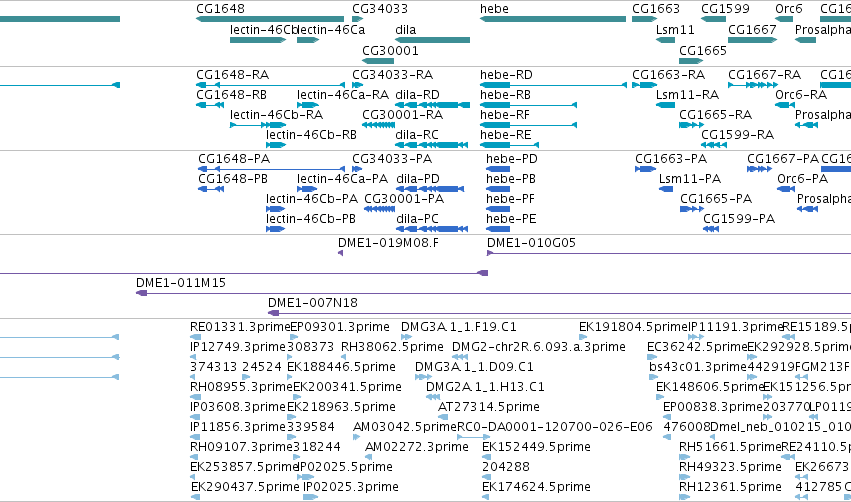Select the lectin-46Ca gene arrow
The height and width of the screenshot is (502, 851).
click(308, 40)
